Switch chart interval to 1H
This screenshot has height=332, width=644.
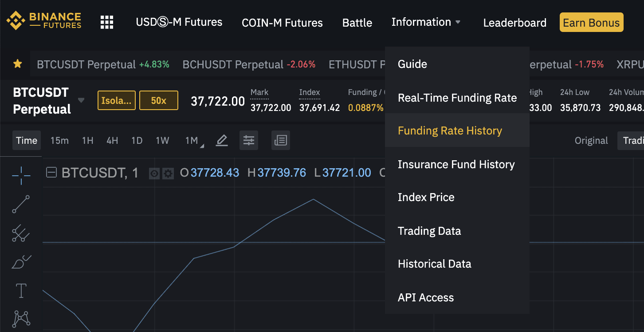point(87,141)
